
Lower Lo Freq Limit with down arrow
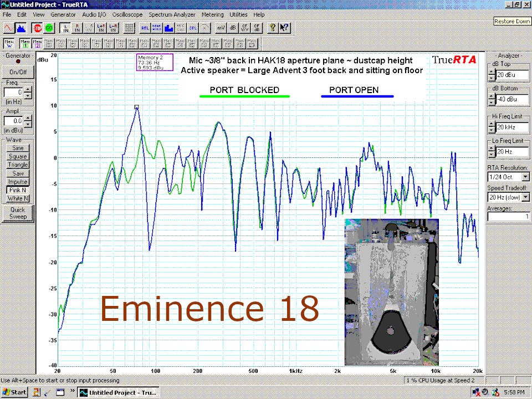click(492, 155)
